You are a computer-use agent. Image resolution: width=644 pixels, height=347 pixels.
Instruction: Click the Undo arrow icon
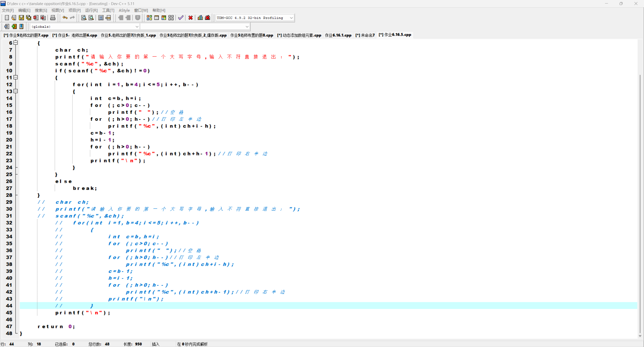coord(65,18)
